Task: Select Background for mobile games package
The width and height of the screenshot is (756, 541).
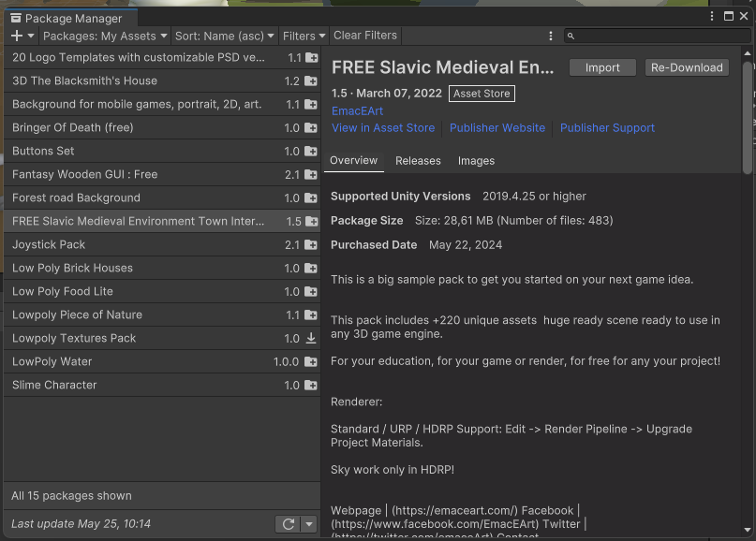Action: pos(162,105)
